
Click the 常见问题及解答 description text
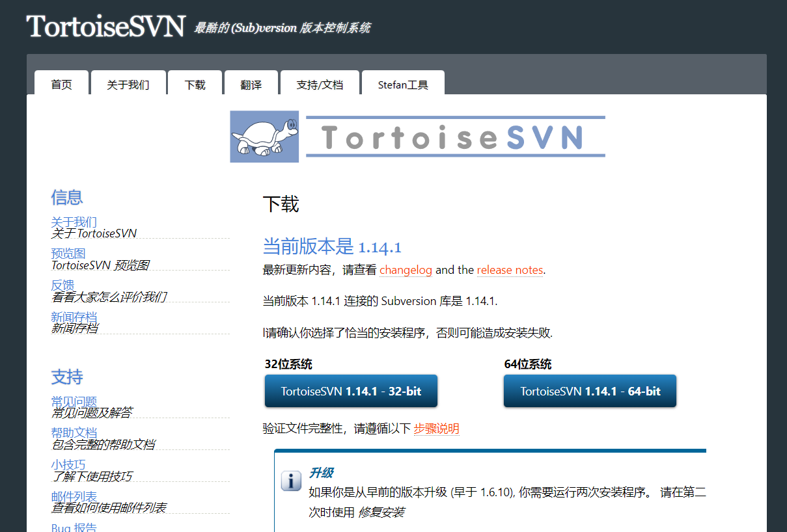tap(92, 413)
